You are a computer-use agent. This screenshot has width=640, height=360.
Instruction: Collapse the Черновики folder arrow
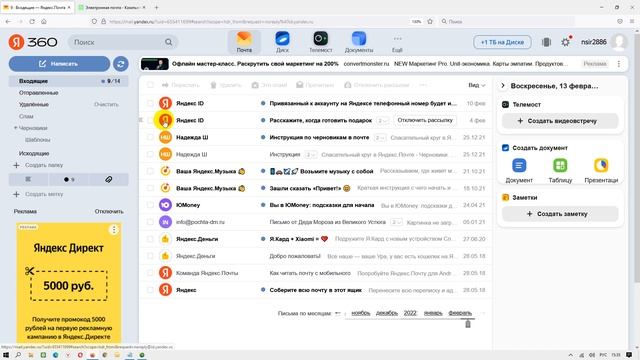(x=16, y=128)
